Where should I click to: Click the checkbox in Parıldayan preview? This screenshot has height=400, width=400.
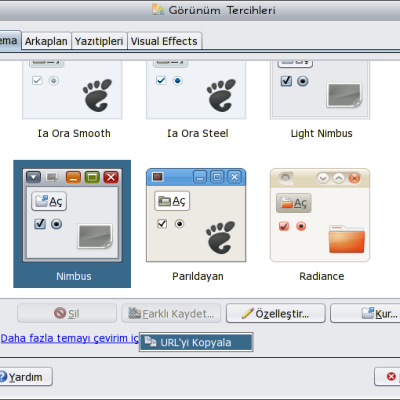162,224
